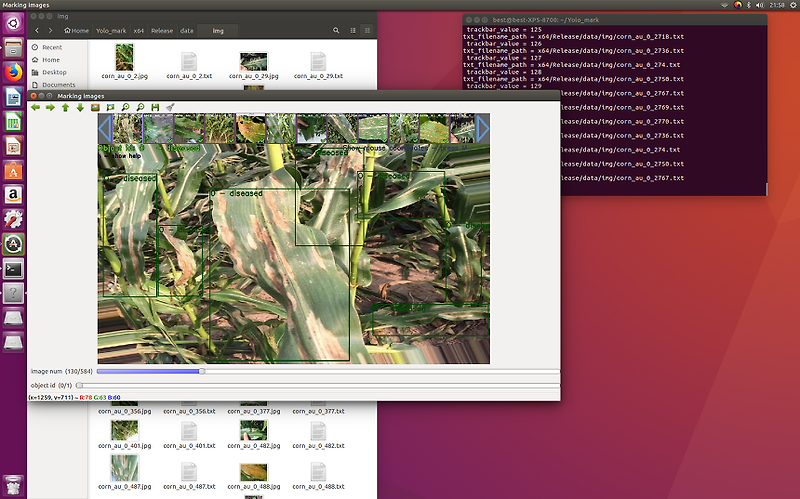
Task: Select the corn_au_0_2.txt file
Action: pyautogui.click(x=189, y=65)
